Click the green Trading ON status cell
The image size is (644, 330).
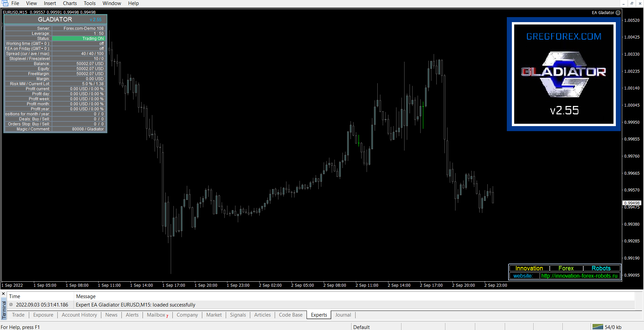(x=78, y=39)
